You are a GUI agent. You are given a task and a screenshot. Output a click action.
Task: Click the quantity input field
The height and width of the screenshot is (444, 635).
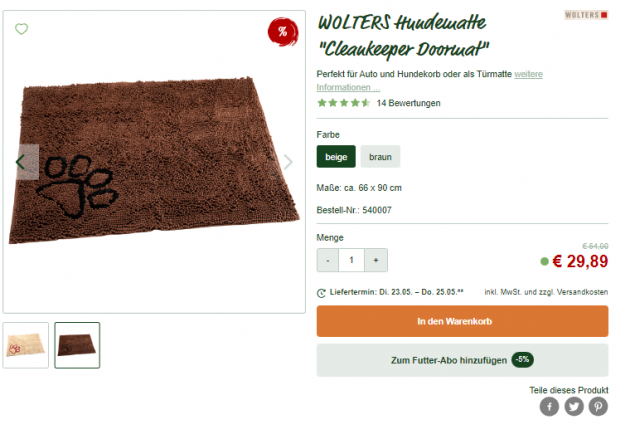point(352,260)
